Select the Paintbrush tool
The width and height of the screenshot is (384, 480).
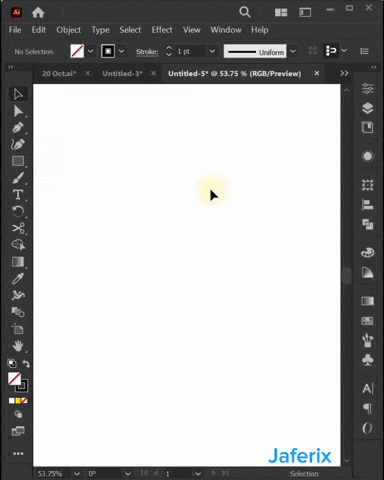(18, 178)
